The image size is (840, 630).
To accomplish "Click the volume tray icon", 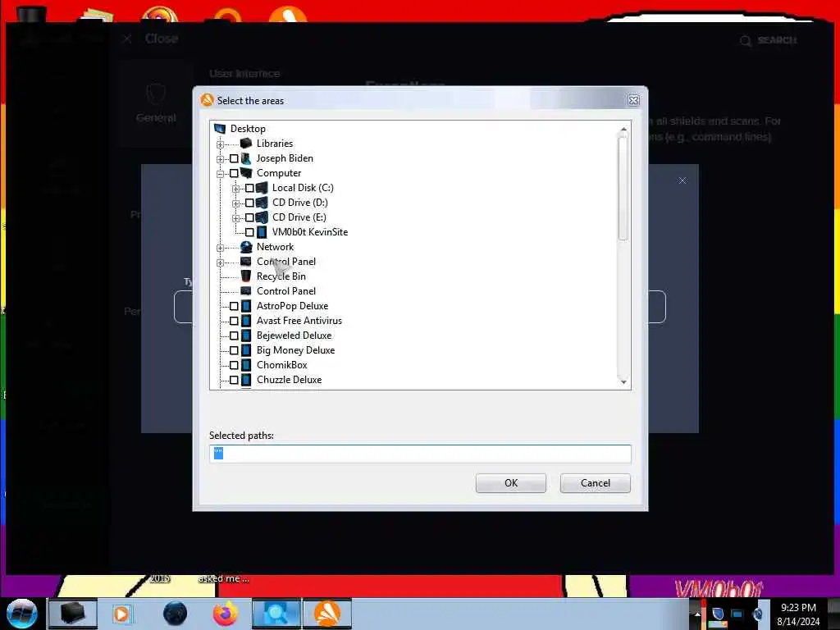I will (x=757, y=614).
